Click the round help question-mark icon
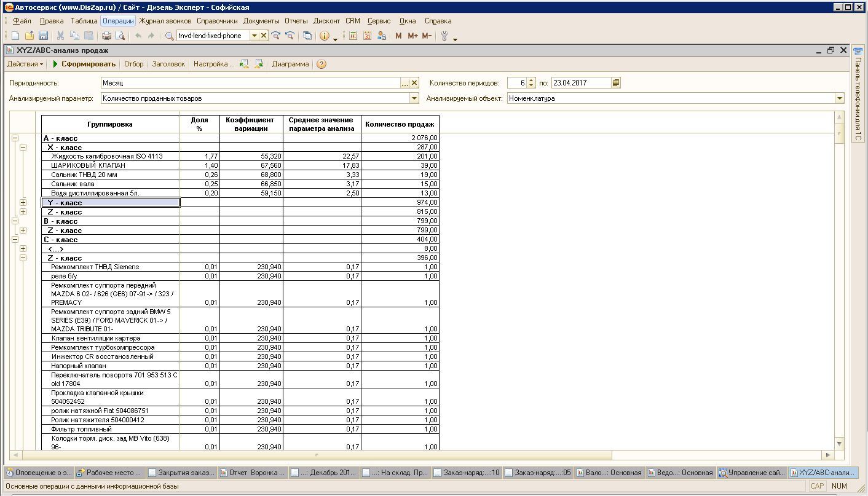This screenshot has height=496, width=868. [x=321, y=64]
